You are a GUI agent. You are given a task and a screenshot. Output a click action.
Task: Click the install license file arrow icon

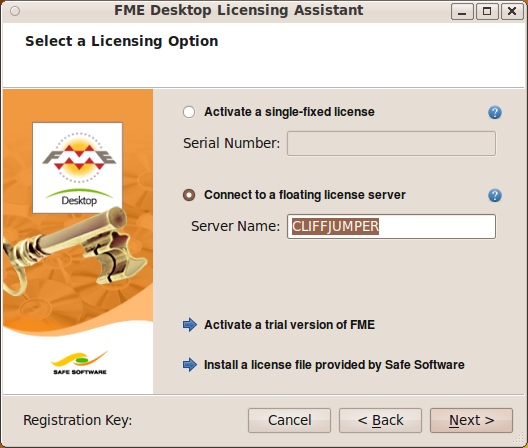click(x=190, y=365)
